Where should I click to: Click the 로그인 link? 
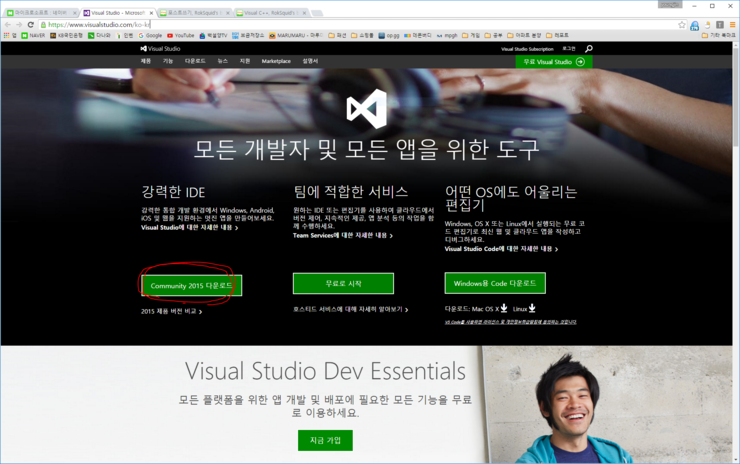569,49
